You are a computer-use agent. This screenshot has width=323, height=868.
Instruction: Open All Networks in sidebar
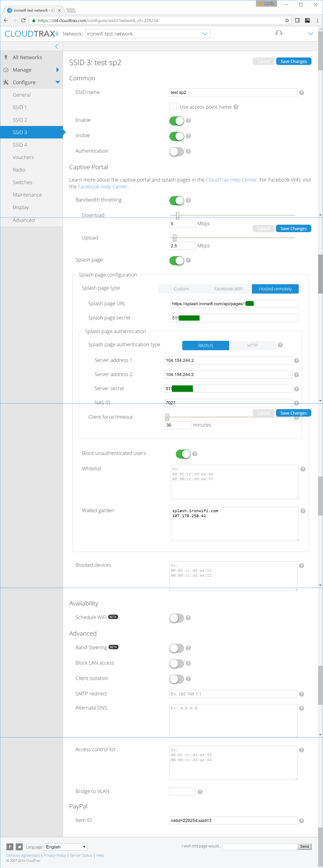tap(27, 57)
